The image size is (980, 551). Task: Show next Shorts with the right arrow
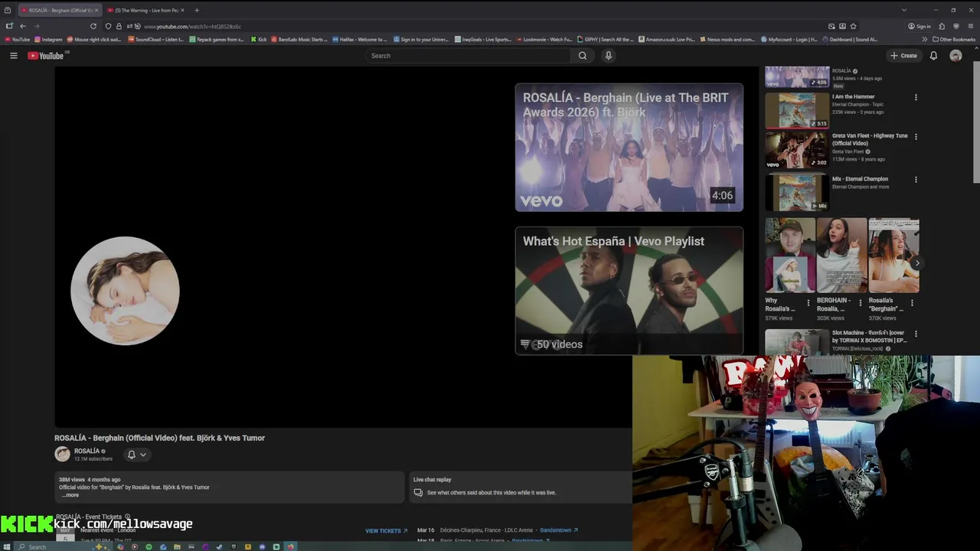916,263
